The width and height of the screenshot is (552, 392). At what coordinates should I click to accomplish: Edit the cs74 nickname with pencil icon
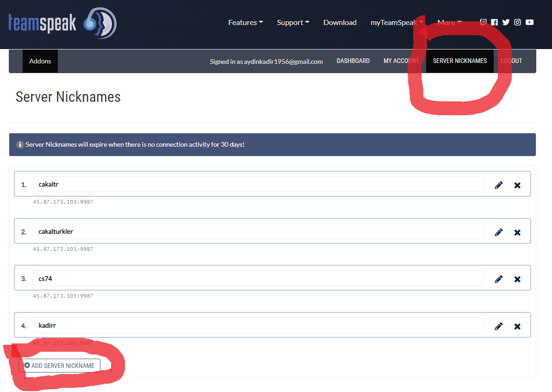(x=498, y=279)
